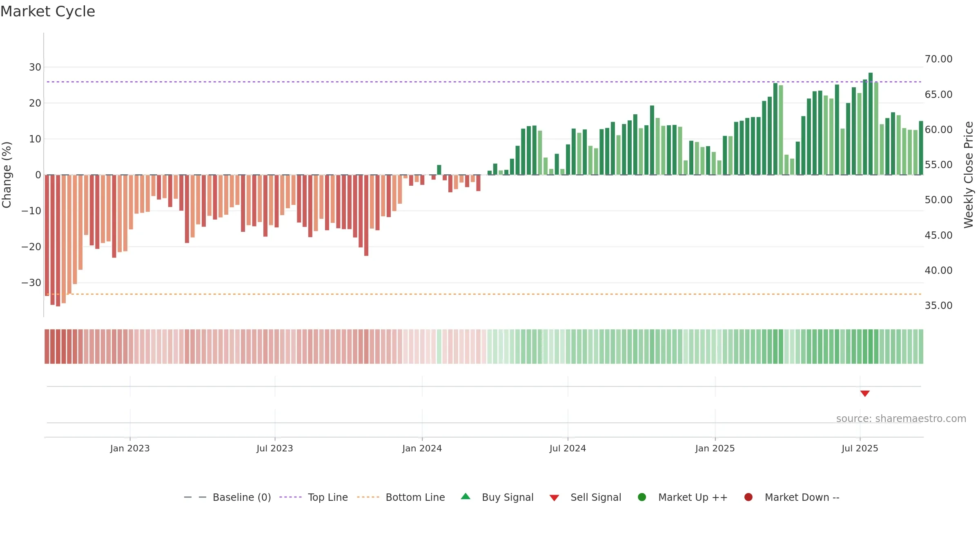Toggle the Bottom Line legend entry

[401, 497]
